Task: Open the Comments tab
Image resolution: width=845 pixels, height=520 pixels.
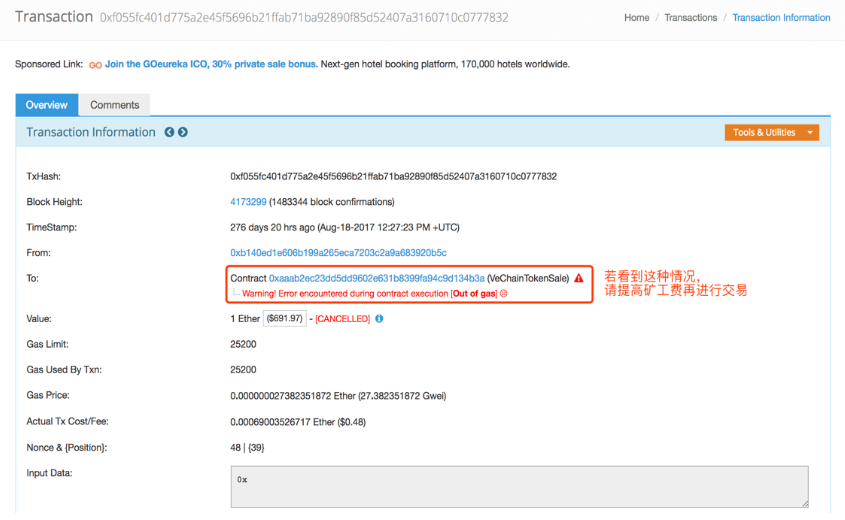Action: coord(115,105)
